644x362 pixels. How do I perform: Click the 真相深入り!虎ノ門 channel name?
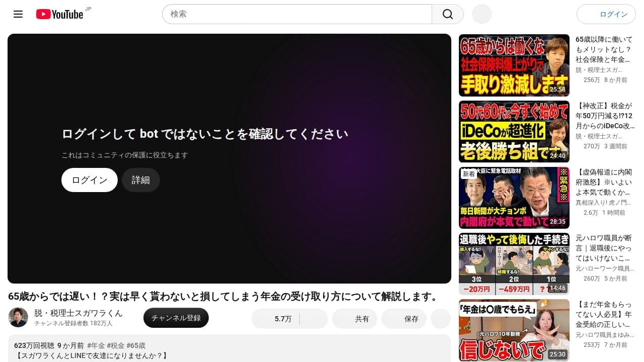(604, 203)
